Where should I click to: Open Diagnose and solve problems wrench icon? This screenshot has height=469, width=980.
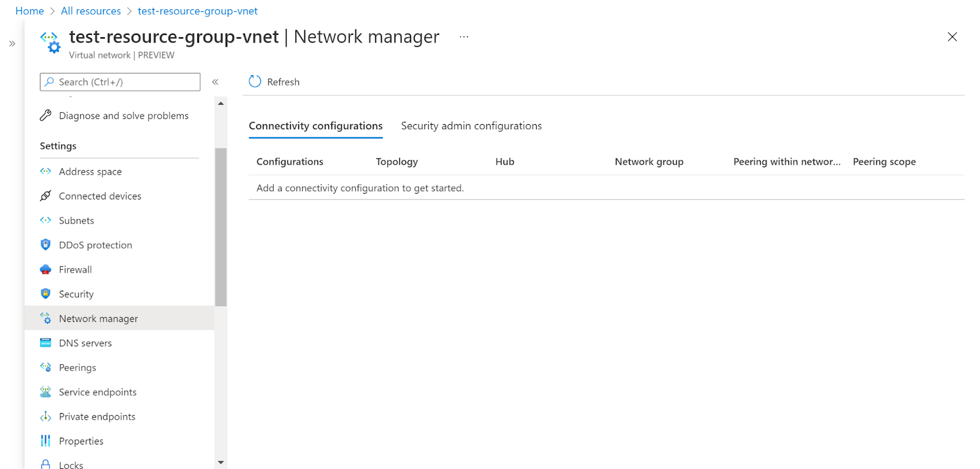tap(45, 115)
